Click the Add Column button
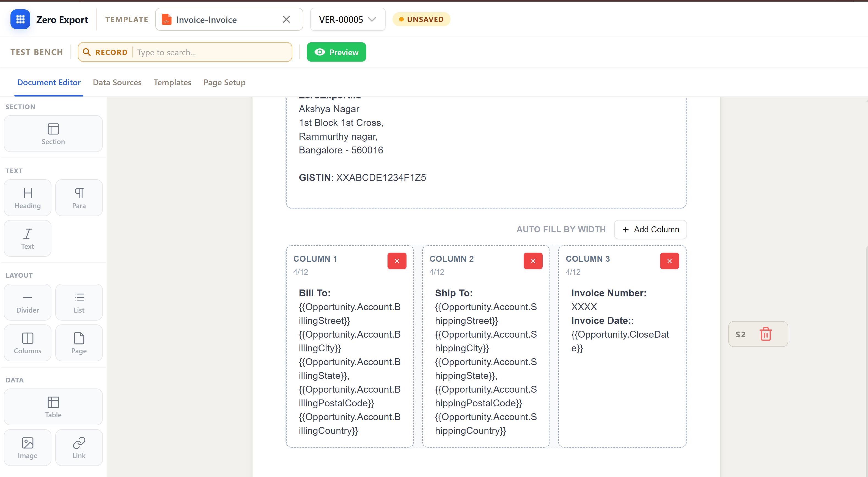The width and height of the screenshot is (868, 477). (650, 229)
